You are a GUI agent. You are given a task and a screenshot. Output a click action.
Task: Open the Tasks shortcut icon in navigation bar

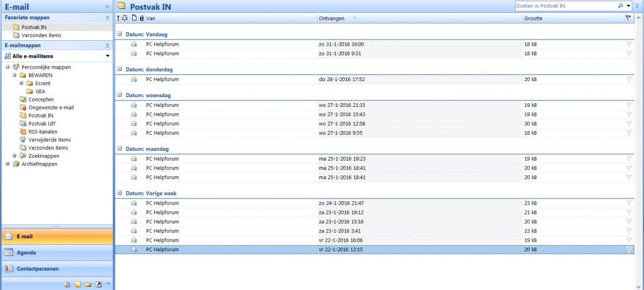tap(68, 284)
